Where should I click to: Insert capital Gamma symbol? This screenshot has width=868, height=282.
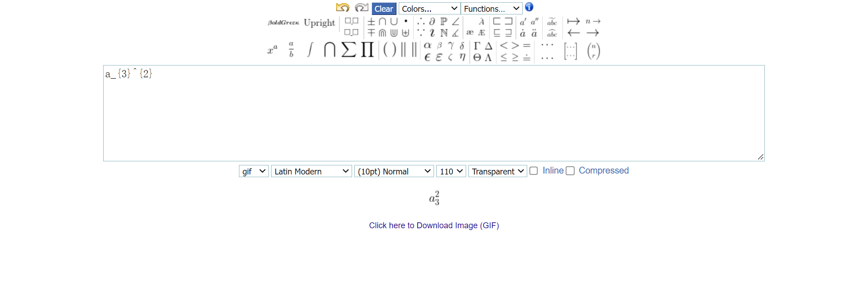pos(477,45)
